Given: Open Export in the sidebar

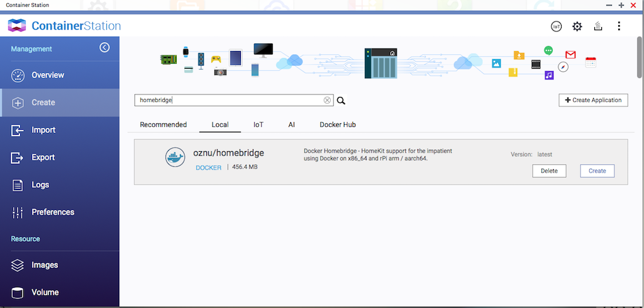Looking at the screenshot, I should [43, 157].
